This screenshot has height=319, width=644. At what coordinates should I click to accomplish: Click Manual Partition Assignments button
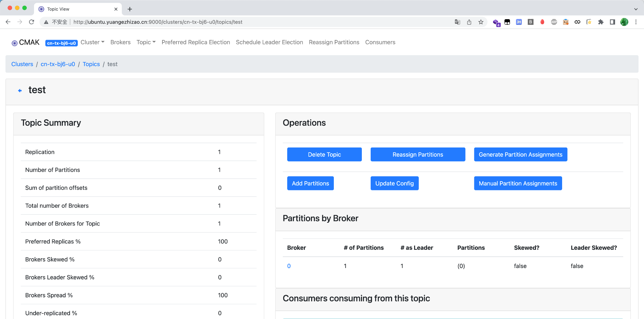click(518, 183)
